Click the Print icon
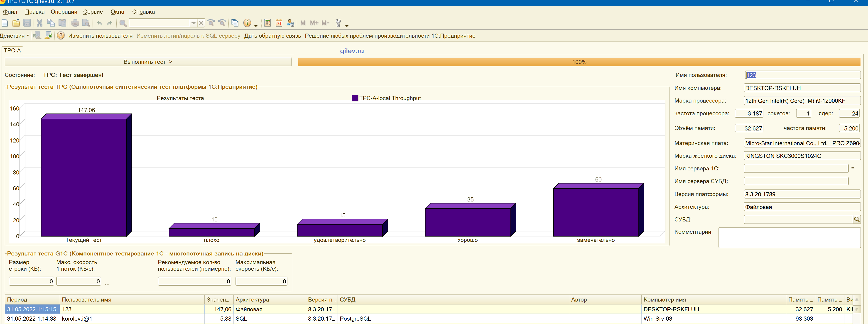 75,23
